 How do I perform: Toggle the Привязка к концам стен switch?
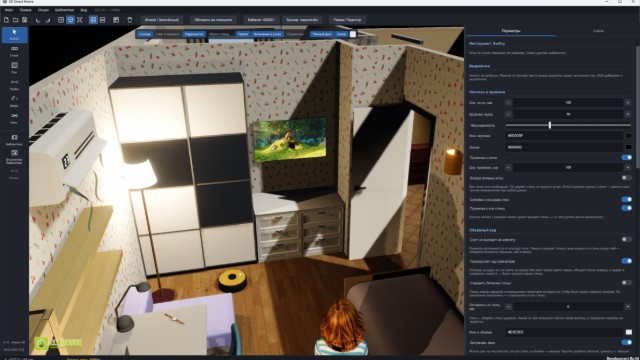coord(626,199)
